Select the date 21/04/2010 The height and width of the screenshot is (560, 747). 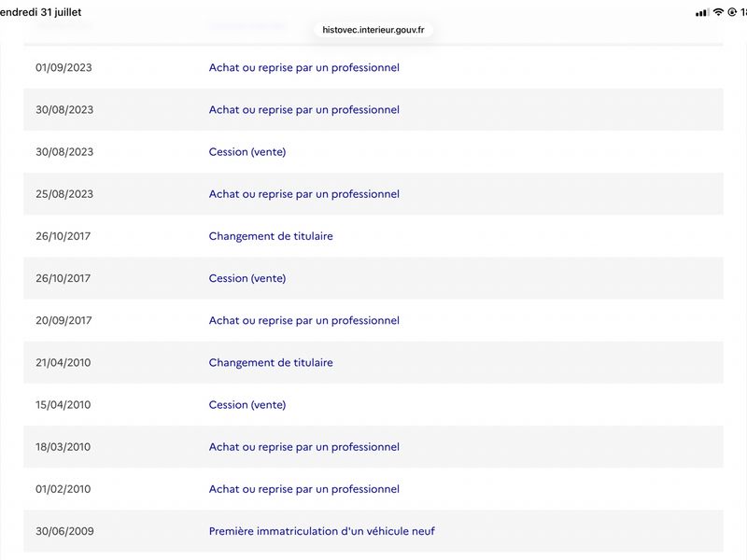tap(63, 362)
